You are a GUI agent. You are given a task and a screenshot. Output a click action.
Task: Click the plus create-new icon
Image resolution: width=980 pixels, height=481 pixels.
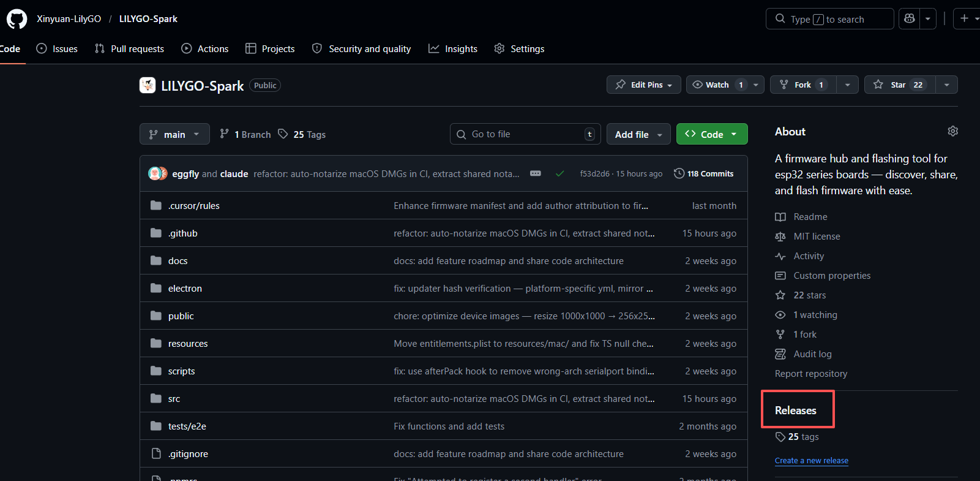click(965, 19)
